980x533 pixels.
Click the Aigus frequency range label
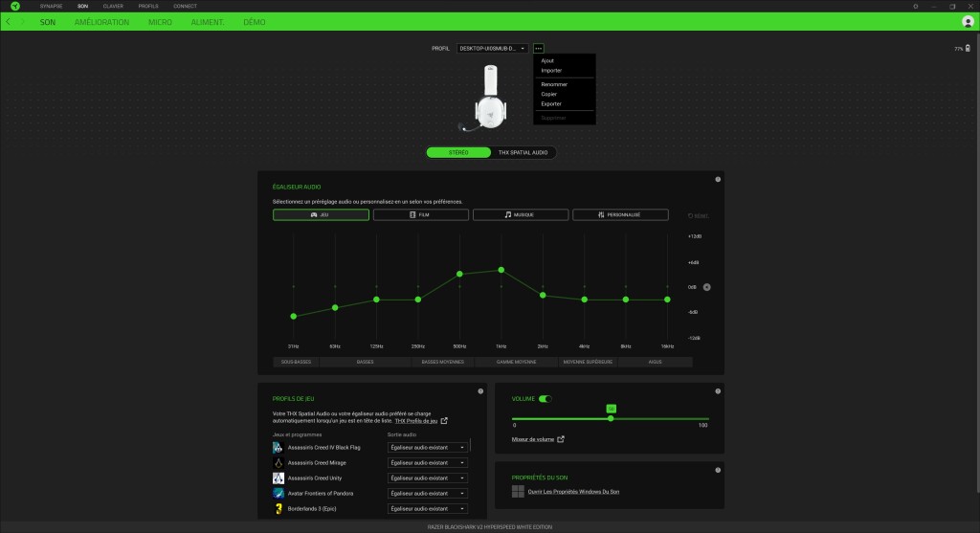click(x=655, y=362)
